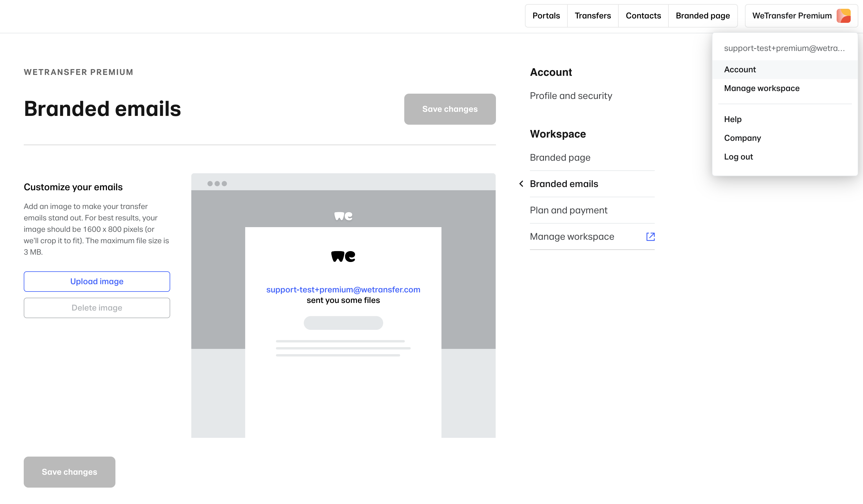Select Company in the dropdown menu
The image size is (863, 504).
pos(785,138)
